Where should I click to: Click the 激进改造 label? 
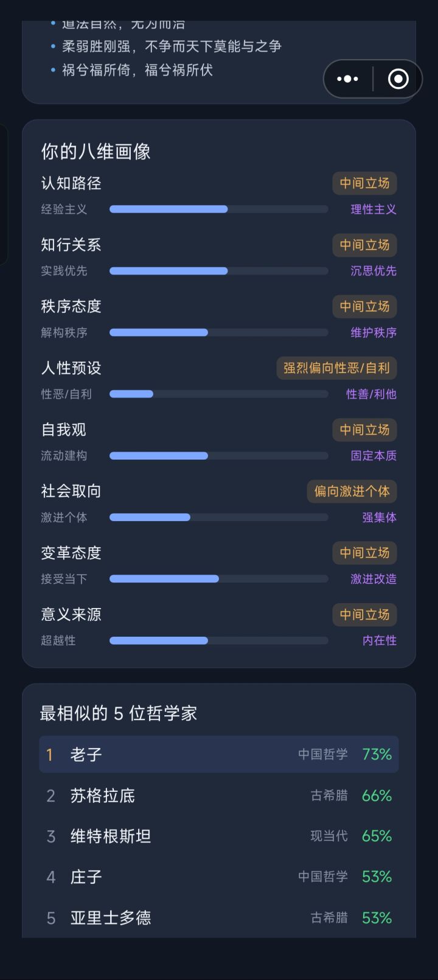point(374,579)
